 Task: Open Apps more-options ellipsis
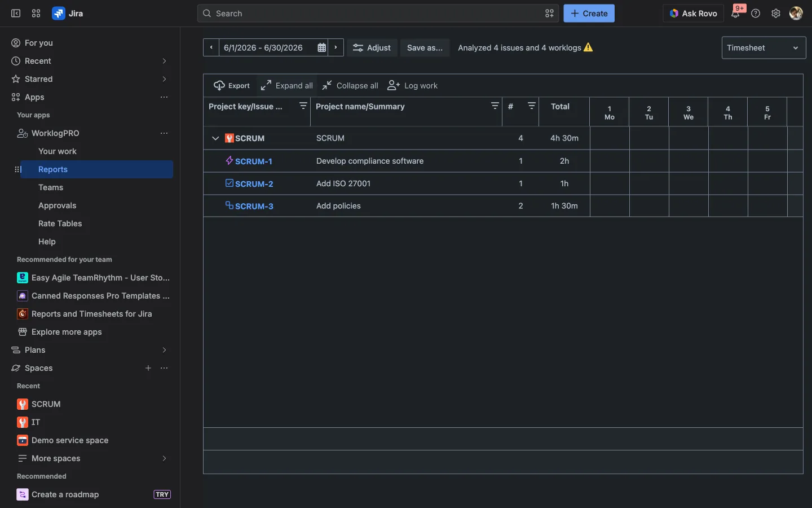point(164,97)
